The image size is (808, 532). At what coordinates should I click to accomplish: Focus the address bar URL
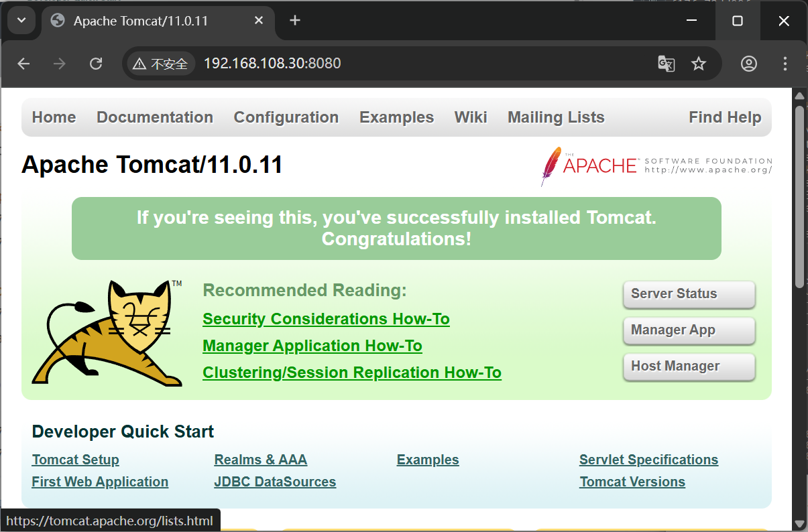[x=272, y=64]
